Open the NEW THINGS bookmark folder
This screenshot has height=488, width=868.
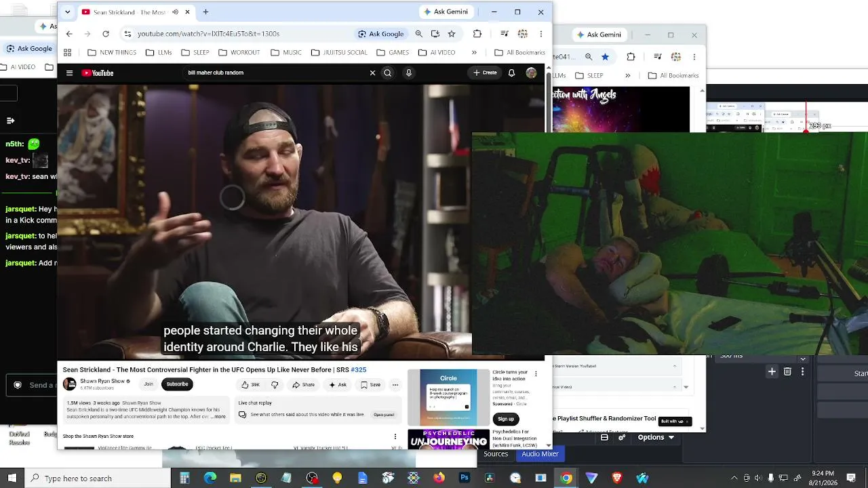pyautogui.click(x=112, y=53)
